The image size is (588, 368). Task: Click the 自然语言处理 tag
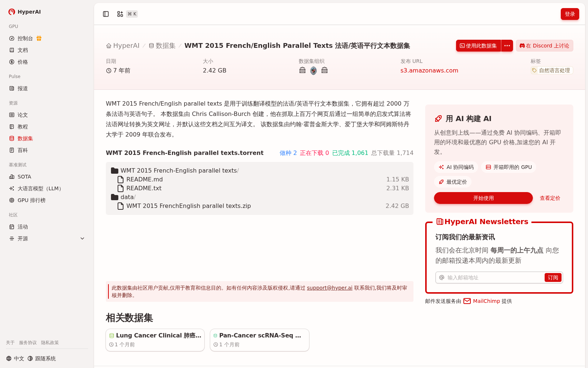[x=552, y=70]
